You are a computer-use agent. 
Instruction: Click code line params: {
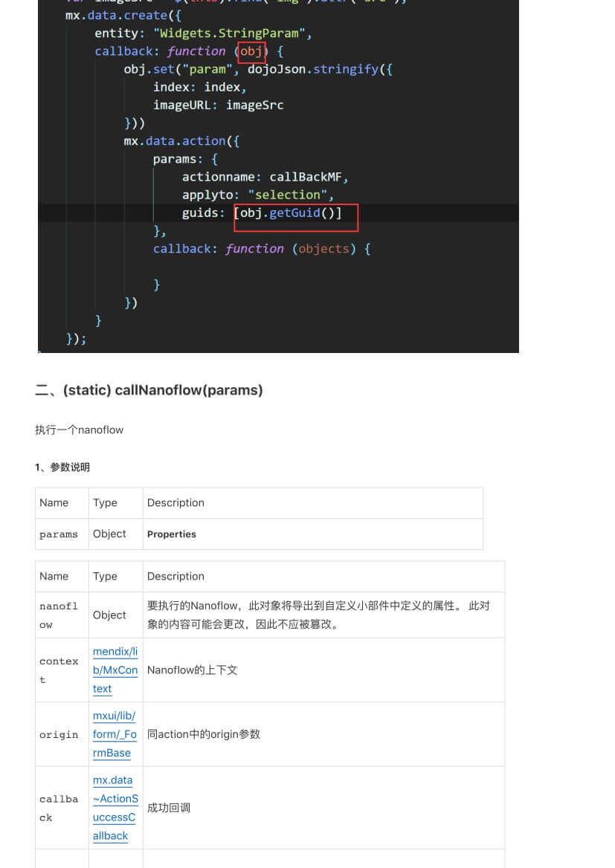[185, 159]
